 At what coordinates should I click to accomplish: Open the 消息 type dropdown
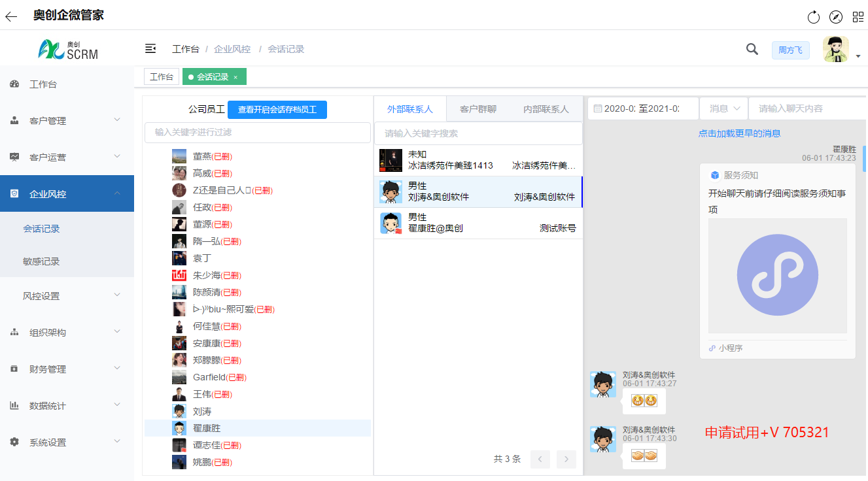(x=724, y=108)
